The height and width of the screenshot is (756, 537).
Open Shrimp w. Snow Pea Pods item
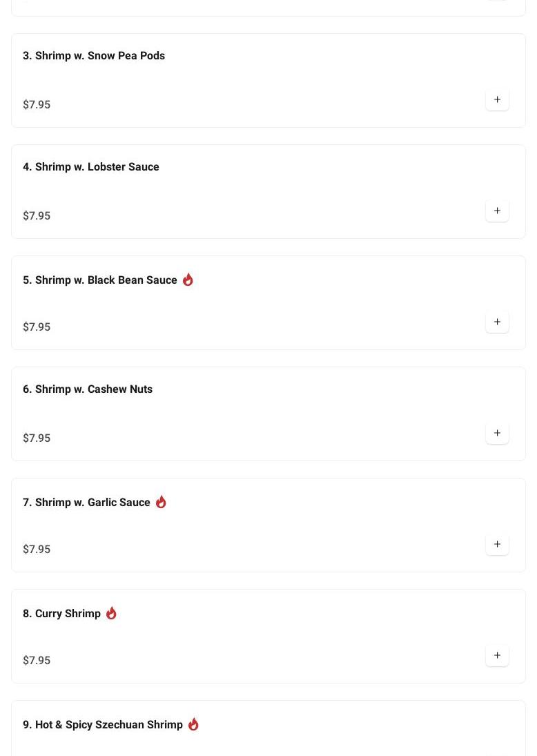94,56
